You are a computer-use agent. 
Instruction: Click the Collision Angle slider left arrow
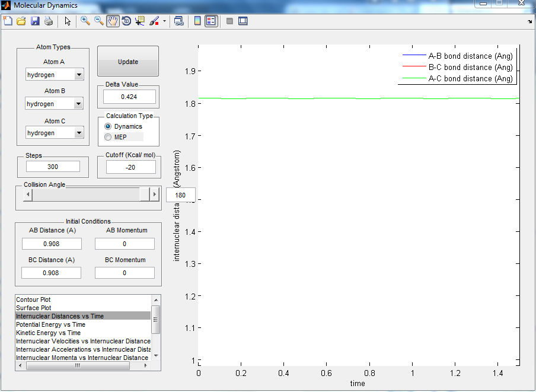pyautogui.click(x=28, y=195)
